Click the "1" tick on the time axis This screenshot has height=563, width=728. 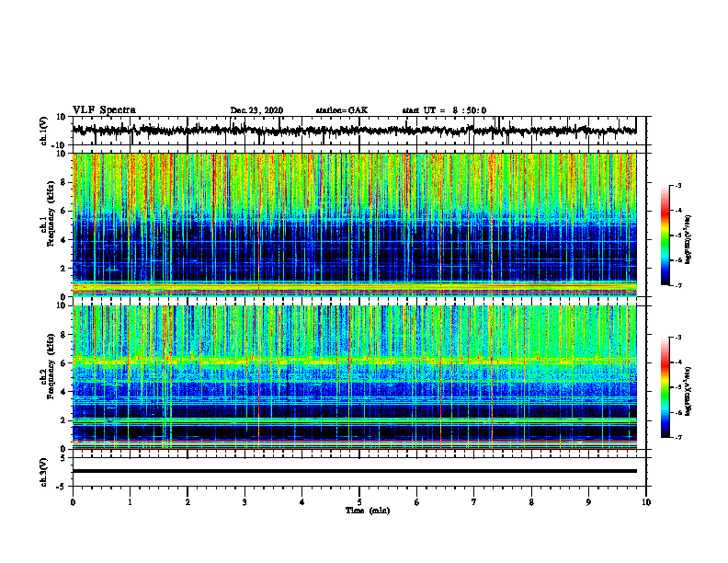click(x=130, y=502)
